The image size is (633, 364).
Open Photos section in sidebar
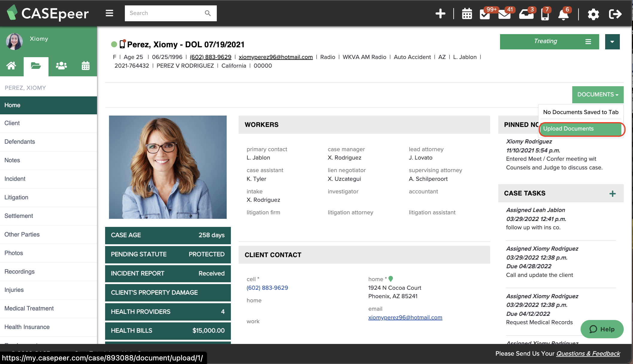[49, 253]
